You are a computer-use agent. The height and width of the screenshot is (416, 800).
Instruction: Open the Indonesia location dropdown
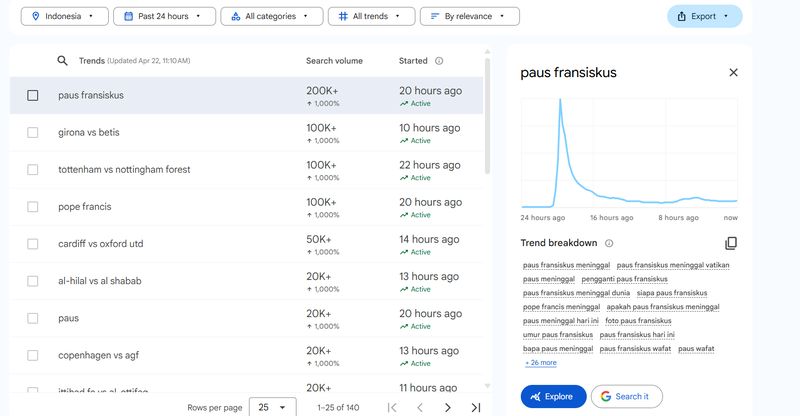point(65,16)
